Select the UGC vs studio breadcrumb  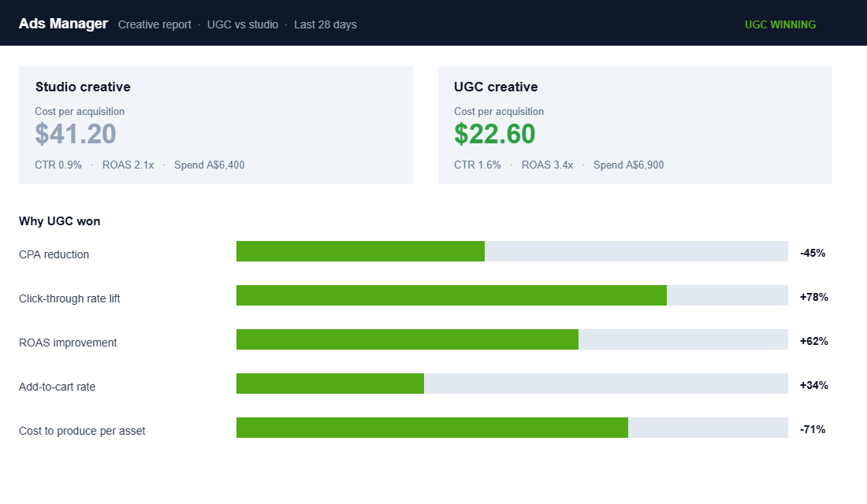tap(243, 25)
